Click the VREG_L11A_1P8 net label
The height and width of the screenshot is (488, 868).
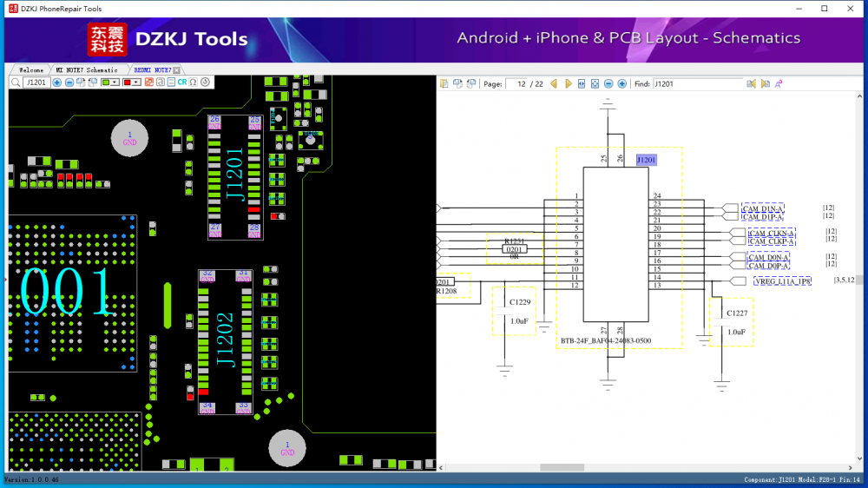(x=782, y=281)
